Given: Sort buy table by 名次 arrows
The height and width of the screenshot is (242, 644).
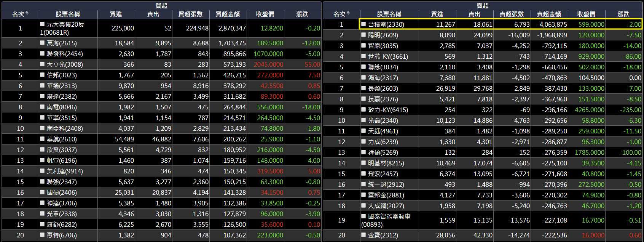Looking at the screenshot, I should coord(27,14).
